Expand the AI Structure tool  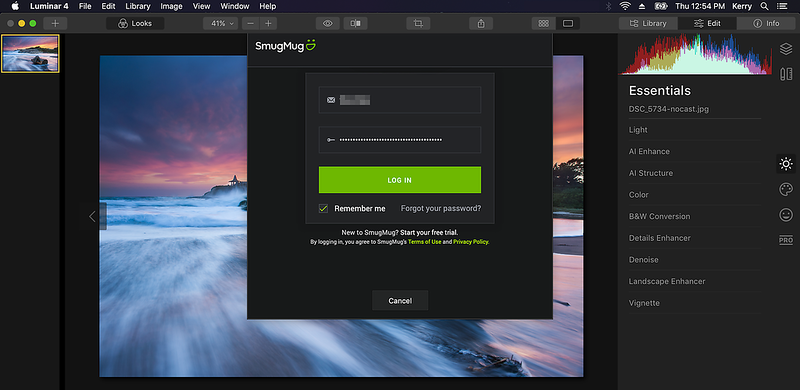[694, 173]
